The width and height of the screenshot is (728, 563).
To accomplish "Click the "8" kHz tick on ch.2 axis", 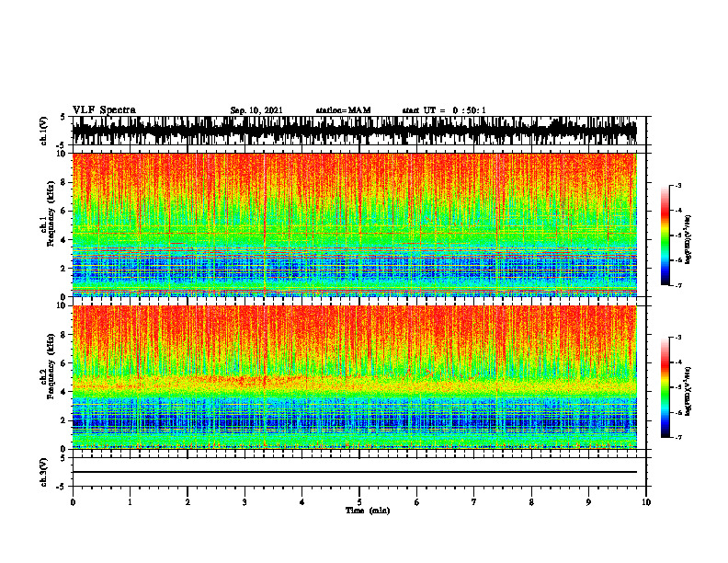I will point(64,335).
